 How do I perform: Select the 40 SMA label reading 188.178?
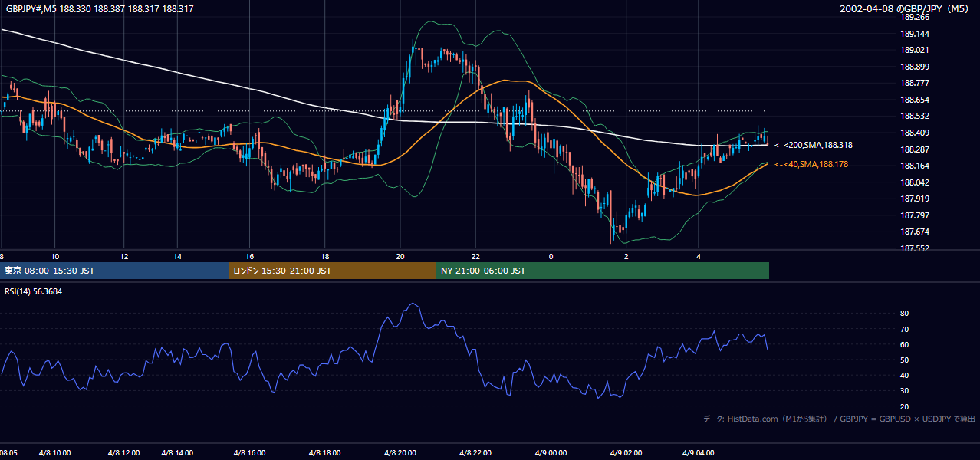point(811,164)
